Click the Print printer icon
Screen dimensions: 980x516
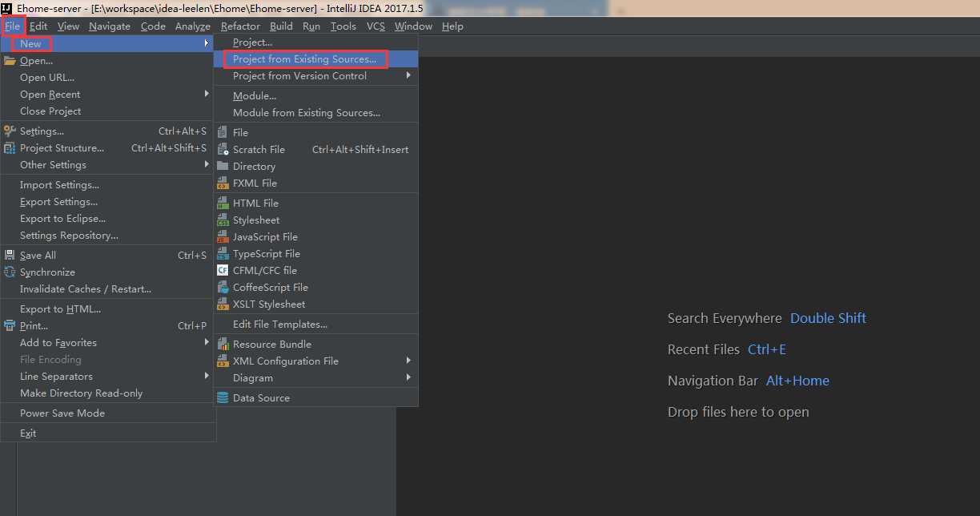tap(10, 326)
